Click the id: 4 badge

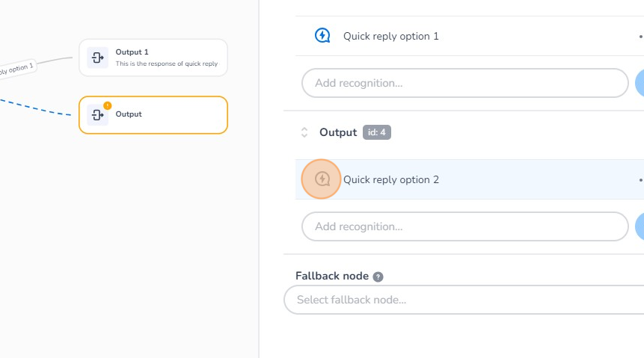point(377,132)
